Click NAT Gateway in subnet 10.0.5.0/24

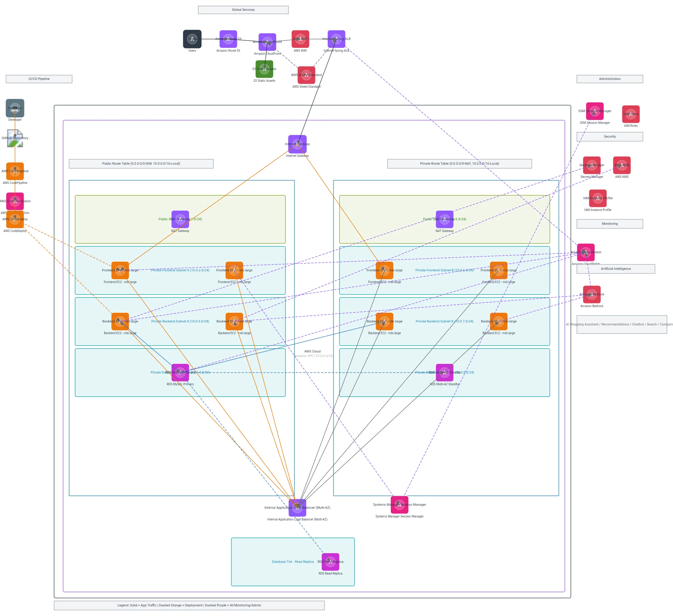(444, 219)
